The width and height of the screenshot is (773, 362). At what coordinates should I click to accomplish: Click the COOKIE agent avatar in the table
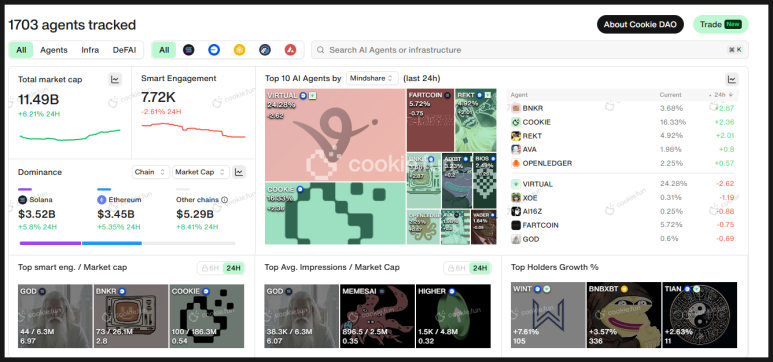(x=516, y=122)
